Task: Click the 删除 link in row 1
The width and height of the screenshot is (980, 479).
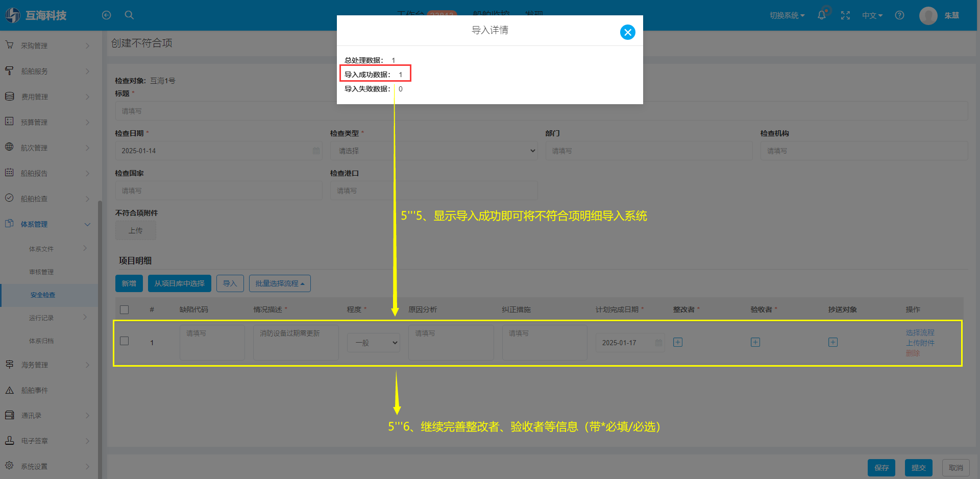Action: click(913, 353)
